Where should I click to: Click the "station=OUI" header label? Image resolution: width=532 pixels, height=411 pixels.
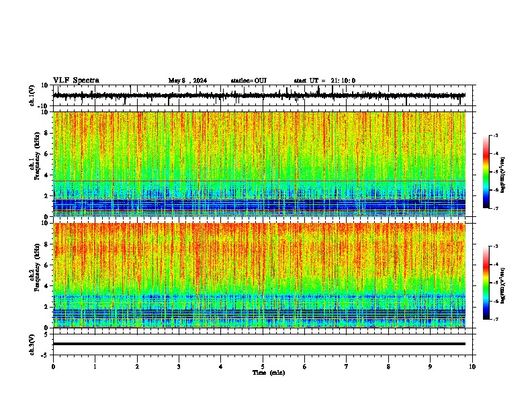tap(249, 81)
